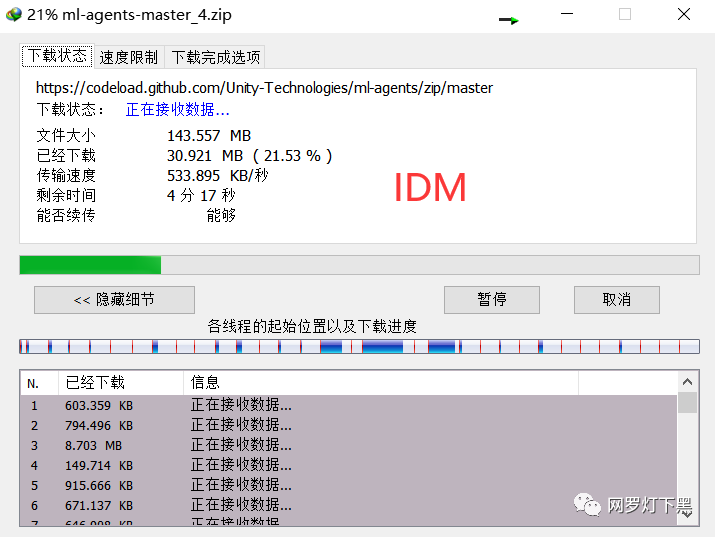This screenshot has height=537, width=715.
Task: Open the 下载完成选项 tab
Action: [216, 57]
